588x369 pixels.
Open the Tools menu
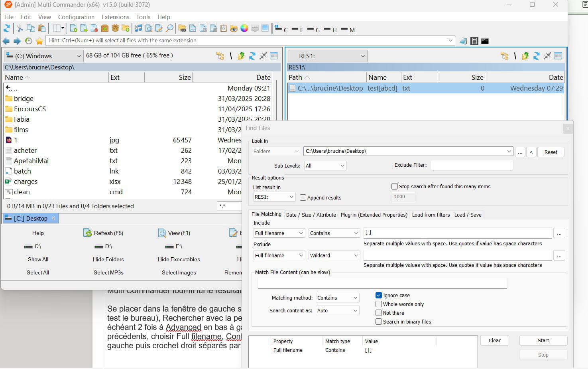tap(143, 17)
